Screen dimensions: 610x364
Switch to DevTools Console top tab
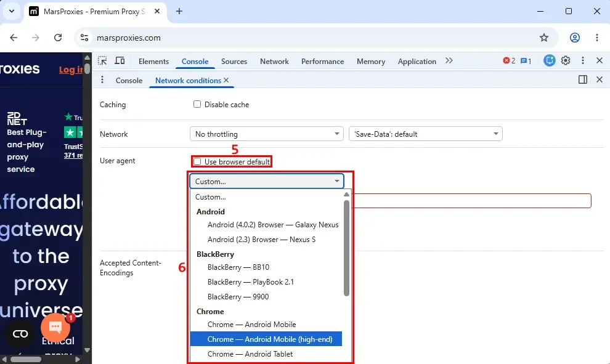pos(195,62)
